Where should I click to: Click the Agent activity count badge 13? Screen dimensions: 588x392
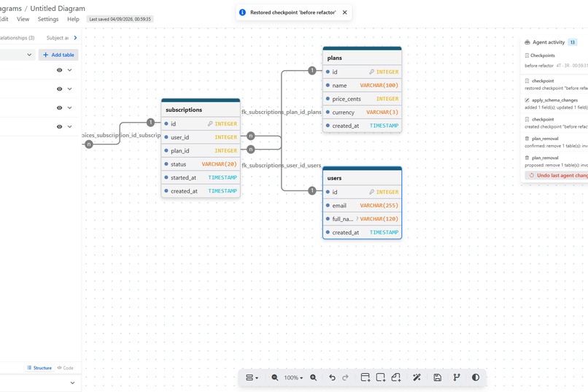[572, 42]
